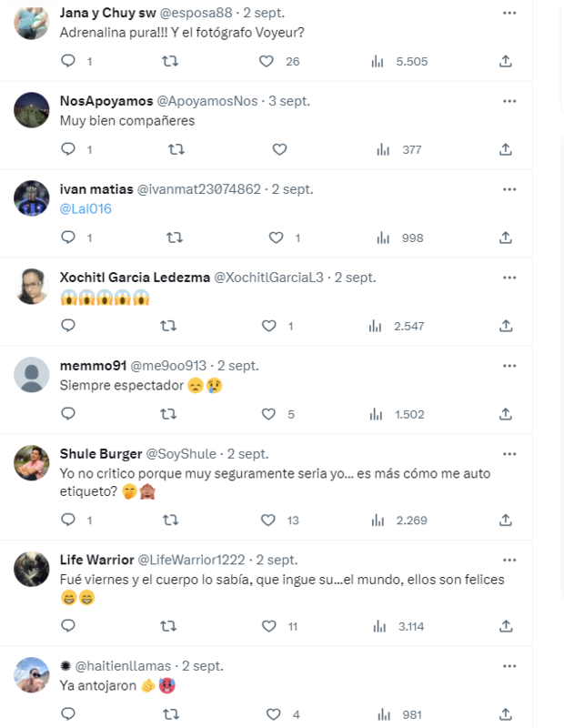564x728 pixels.
Task: Open Shule Burger's avatar
Action: [32, 462]
